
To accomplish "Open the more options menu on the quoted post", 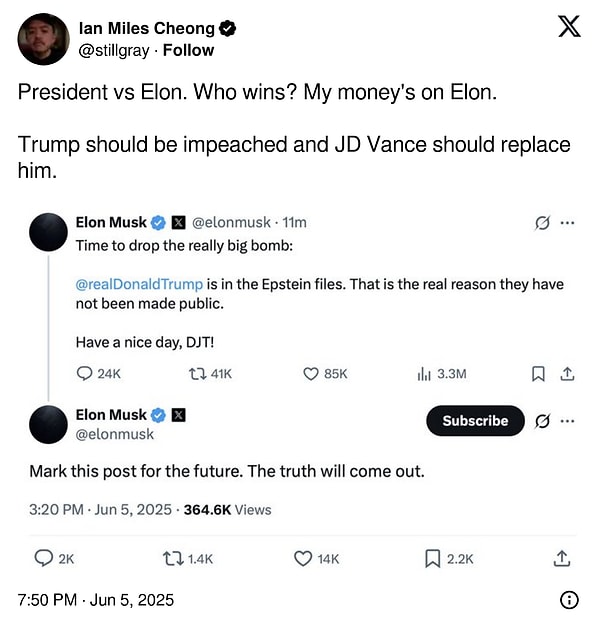I will point(568,222).
